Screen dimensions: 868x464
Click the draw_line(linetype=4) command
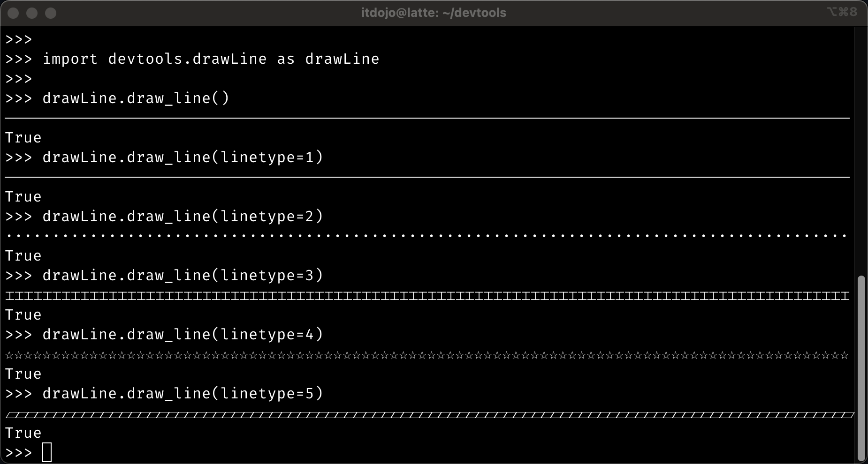tap(183, 335)
